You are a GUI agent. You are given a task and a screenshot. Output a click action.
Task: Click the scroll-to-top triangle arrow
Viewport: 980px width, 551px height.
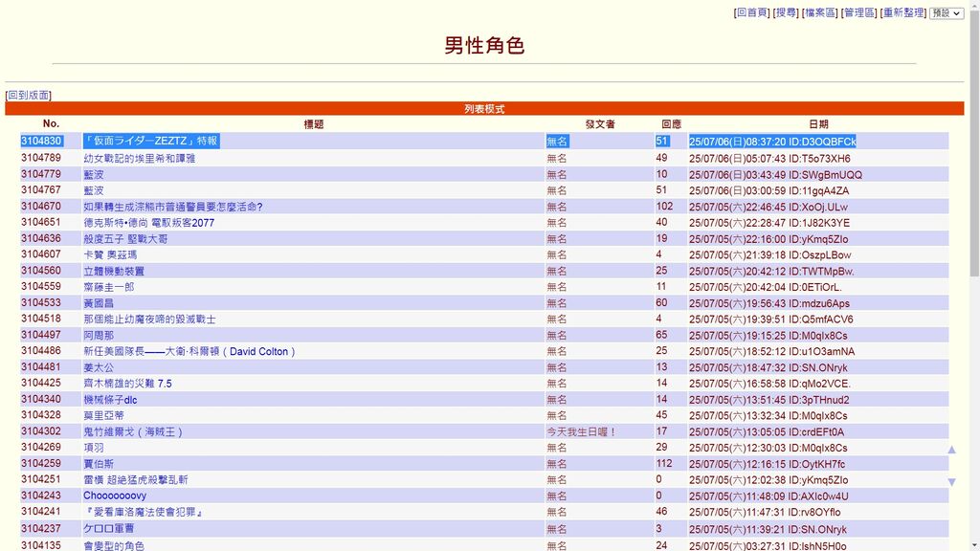coord(951,450)
